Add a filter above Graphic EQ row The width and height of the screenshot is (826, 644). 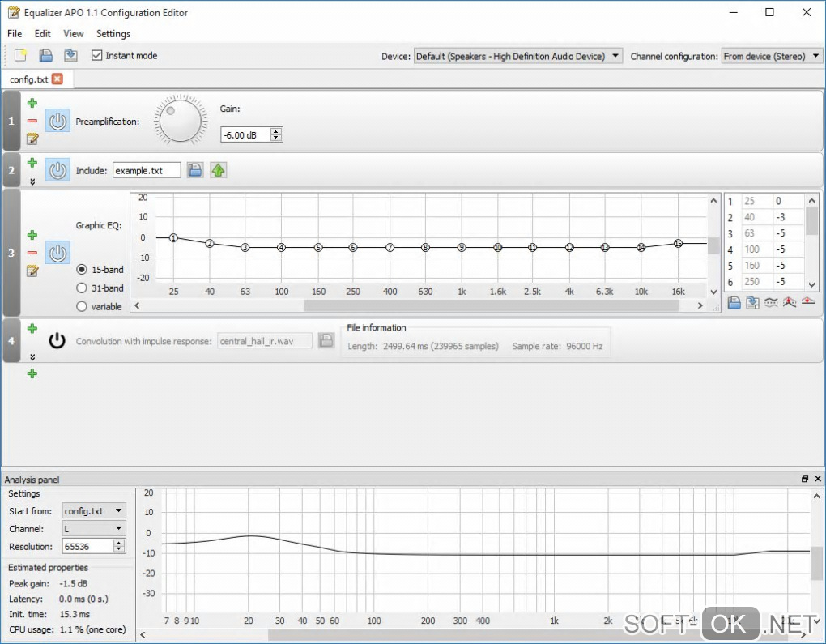click(32, 235)
